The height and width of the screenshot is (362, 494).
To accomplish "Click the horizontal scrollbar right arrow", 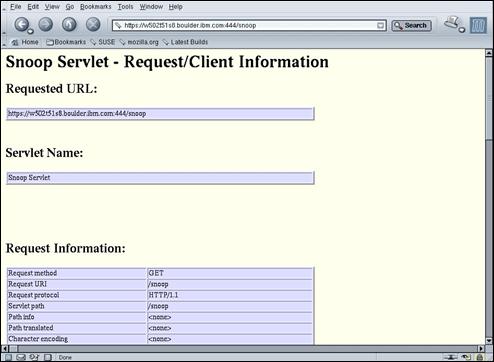I will coord(481,349).
